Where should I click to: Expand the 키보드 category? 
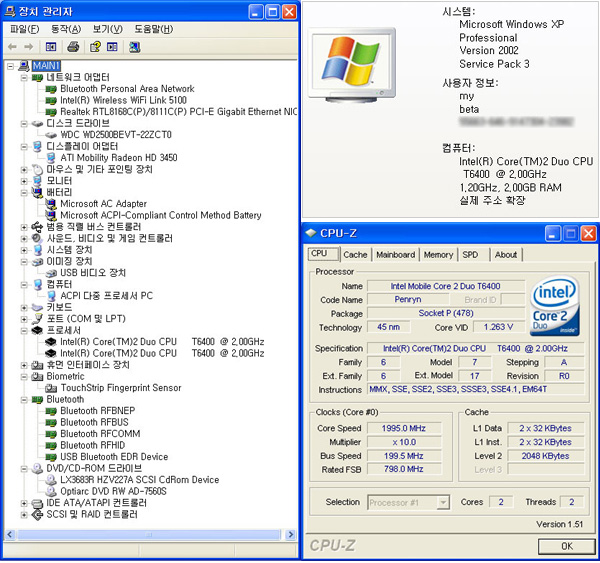tap(24, 307)
